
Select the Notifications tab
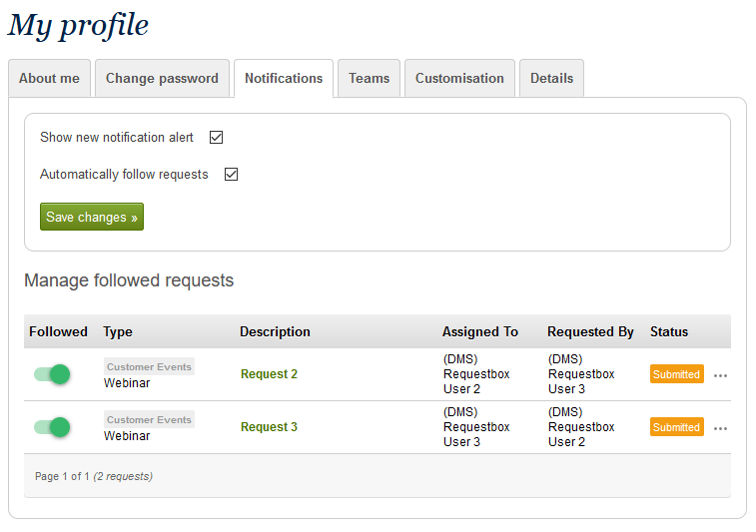click(x=284, y=79)
